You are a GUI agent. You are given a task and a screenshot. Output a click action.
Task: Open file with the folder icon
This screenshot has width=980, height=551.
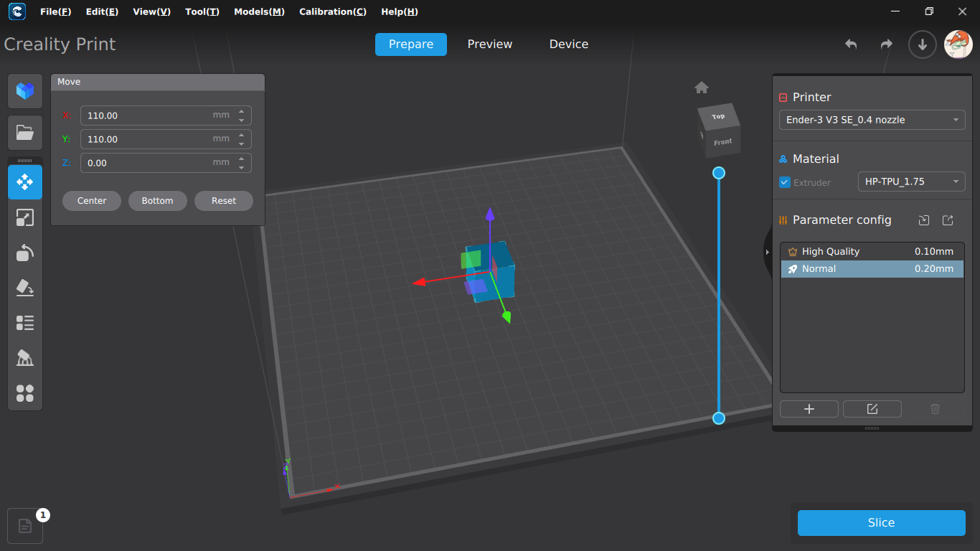click(x=25, y=132)
